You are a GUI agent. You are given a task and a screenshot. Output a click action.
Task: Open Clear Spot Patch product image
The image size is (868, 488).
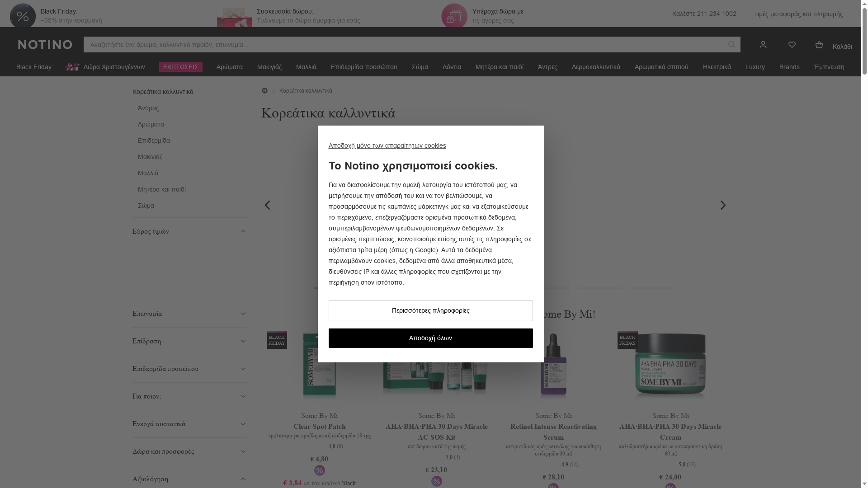(x=320, y=366)
